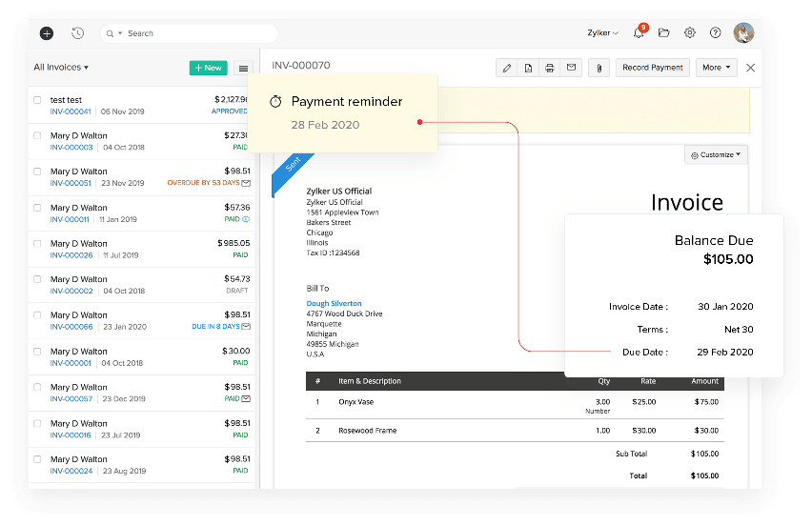Print the invoice using printer icon
812x526 pixels.
click(550, 68)
